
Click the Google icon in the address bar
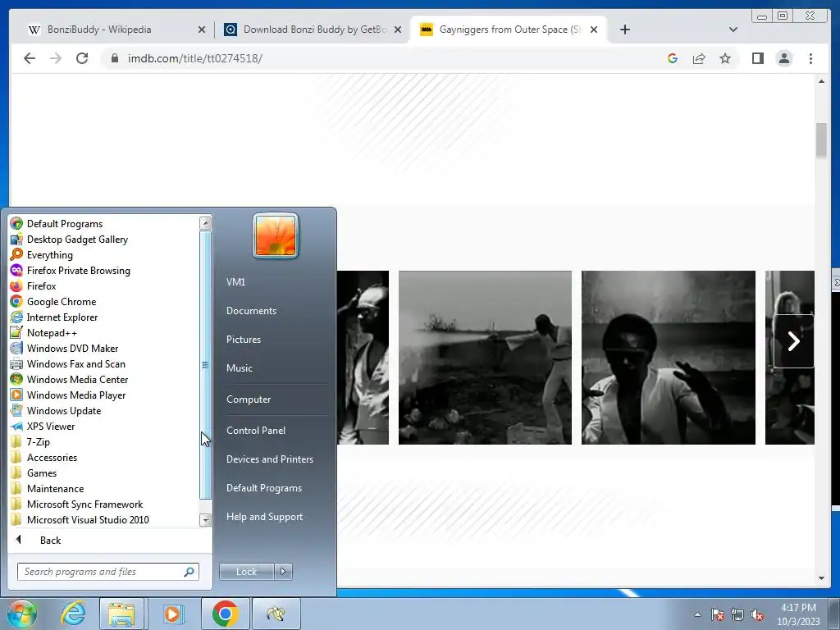click(x=673, y=58)
